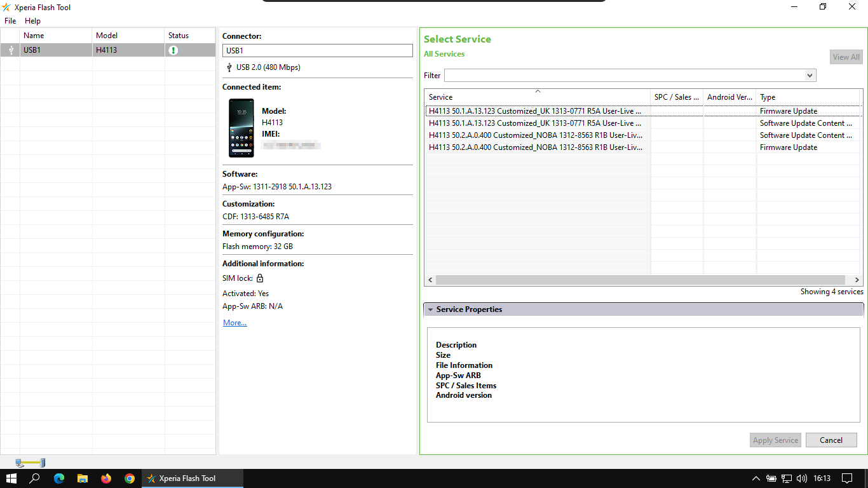Collapse the Service Properties section
The width and height of the screenshot is (868, 488).
point(431,309)
